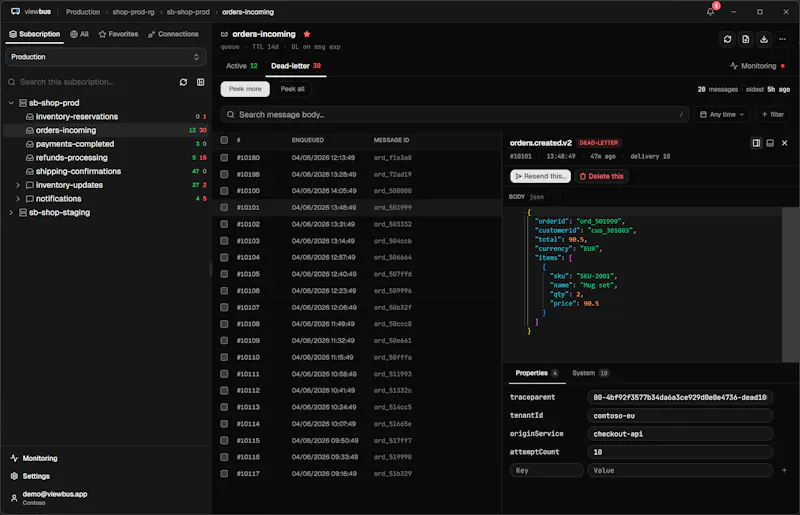Click the Peek all button
The image size is (800, 515).
click(292, 89)
